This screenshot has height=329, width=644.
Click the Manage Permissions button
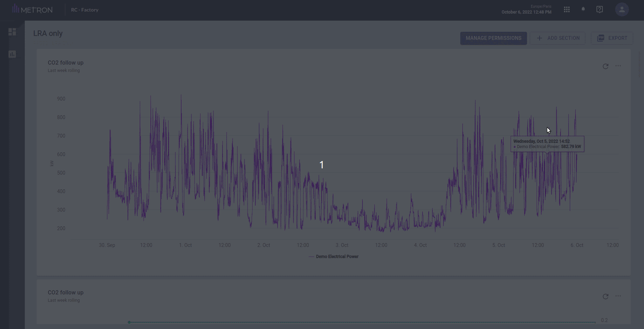coord(493,38)
